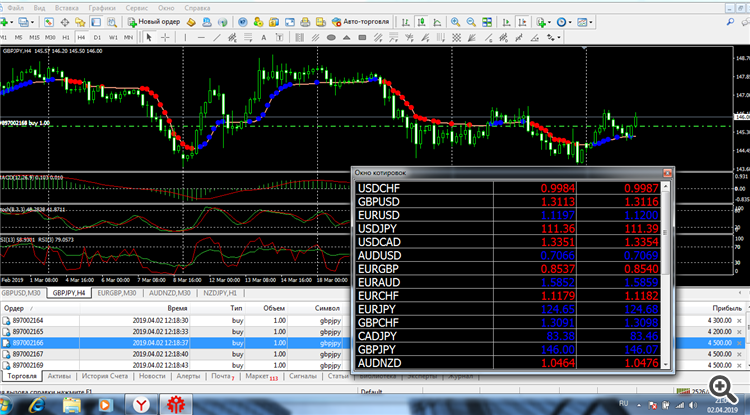Click the Новый ордер button
750x415 pixels.
[154, 22]
